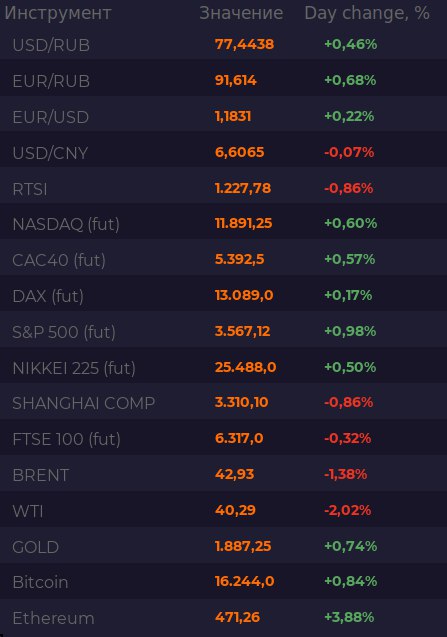Select the GOLD row
This screenshot has height=637, width=447.
[x=224, y=547]
